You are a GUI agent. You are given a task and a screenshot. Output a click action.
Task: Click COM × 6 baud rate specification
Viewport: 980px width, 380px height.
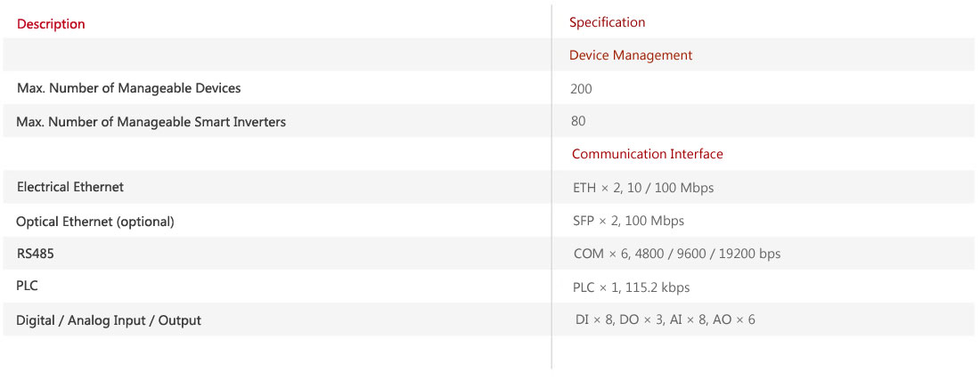[677, 254]
